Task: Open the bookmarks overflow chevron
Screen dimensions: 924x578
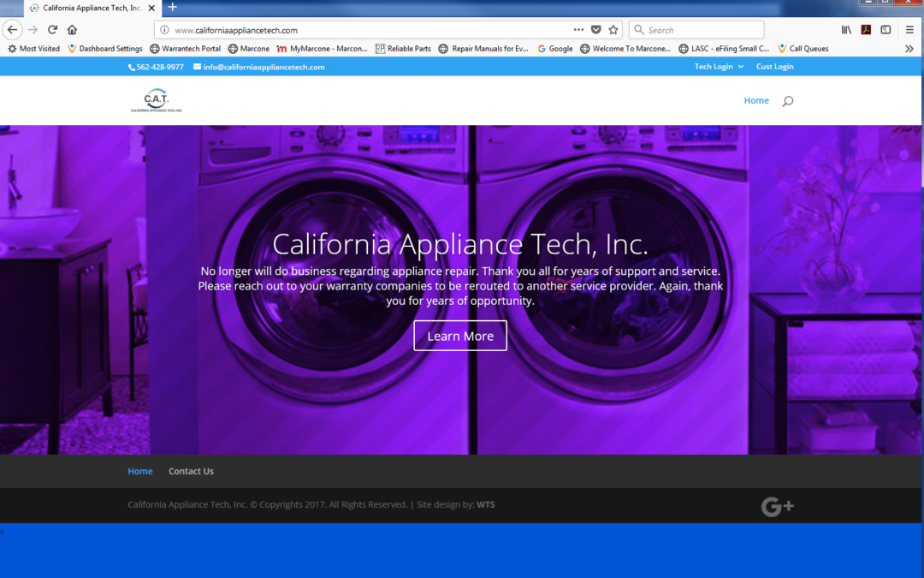Action: (909, 49)
